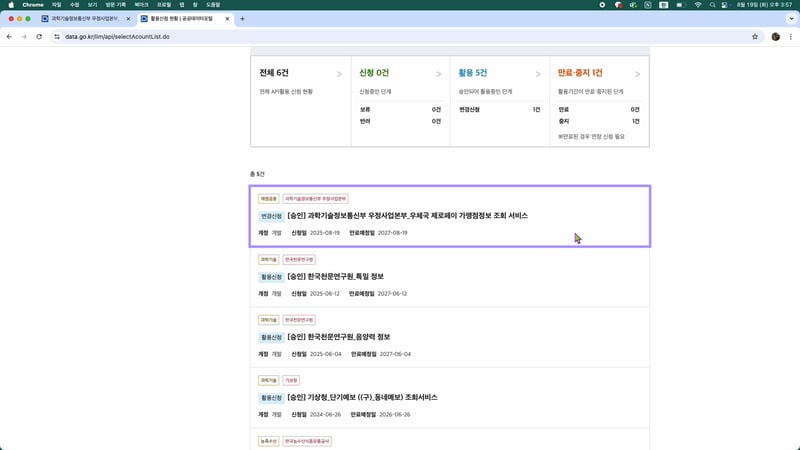
Task: Click the 한국농수산식품유통공사 organization tag
Action: tap(307, 441)
